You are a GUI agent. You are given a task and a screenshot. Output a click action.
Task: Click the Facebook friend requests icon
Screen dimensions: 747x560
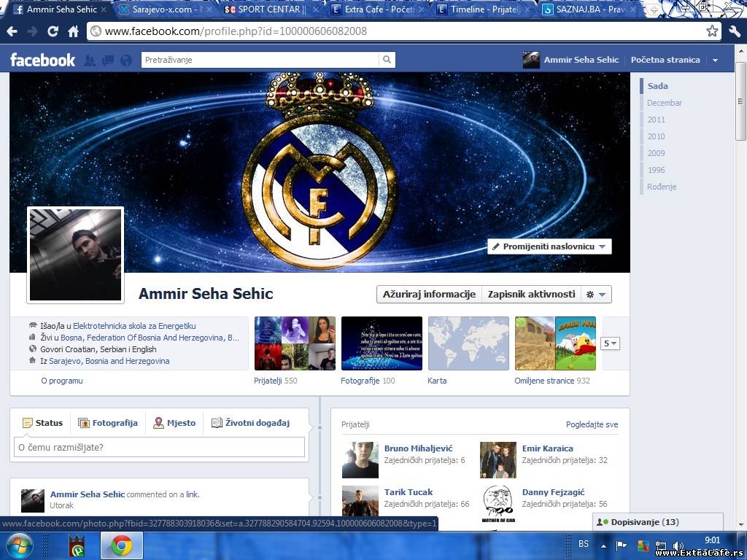90,61
